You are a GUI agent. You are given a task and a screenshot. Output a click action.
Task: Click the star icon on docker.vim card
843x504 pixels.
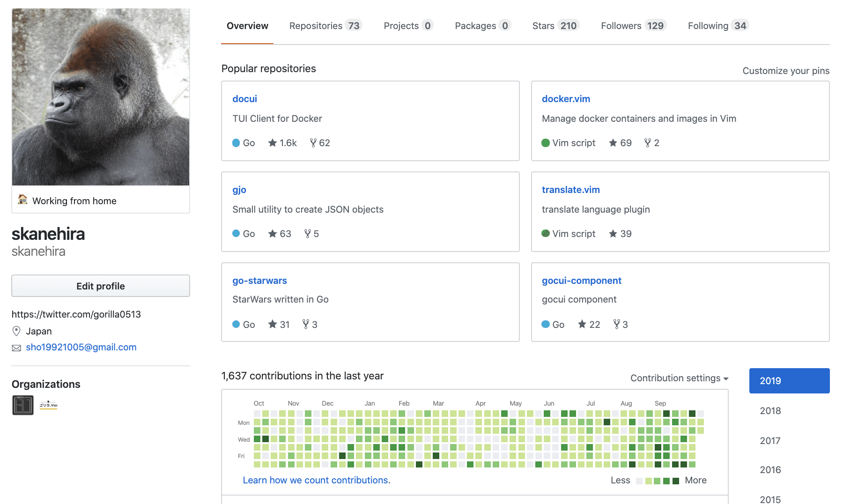coord(613,143)
